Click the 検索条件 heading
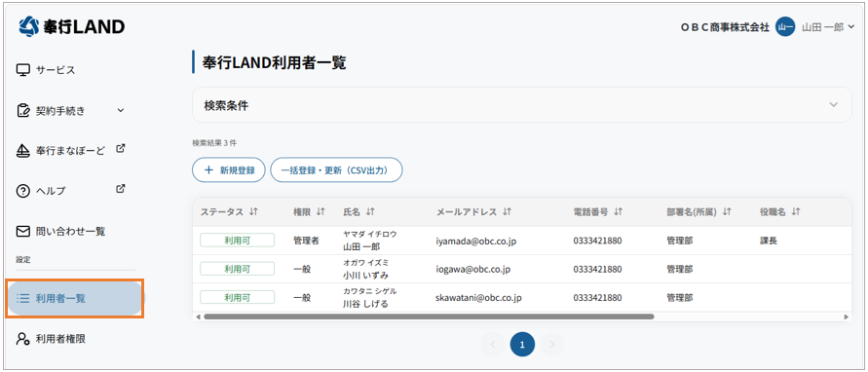This screenshot has width=868, height=372. tap(226, 105)
